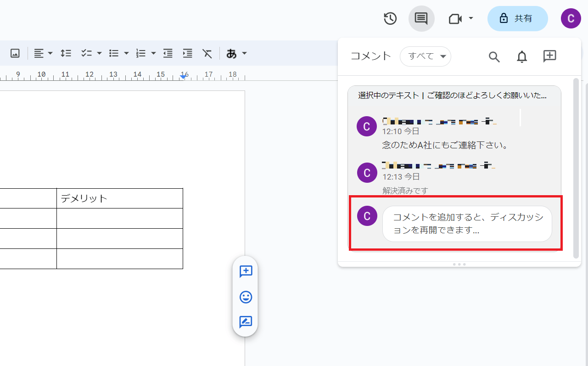This screenshot has width=588, height=366.
Task: Click the reply field to reopen discussion
Action: pos(467,224)
